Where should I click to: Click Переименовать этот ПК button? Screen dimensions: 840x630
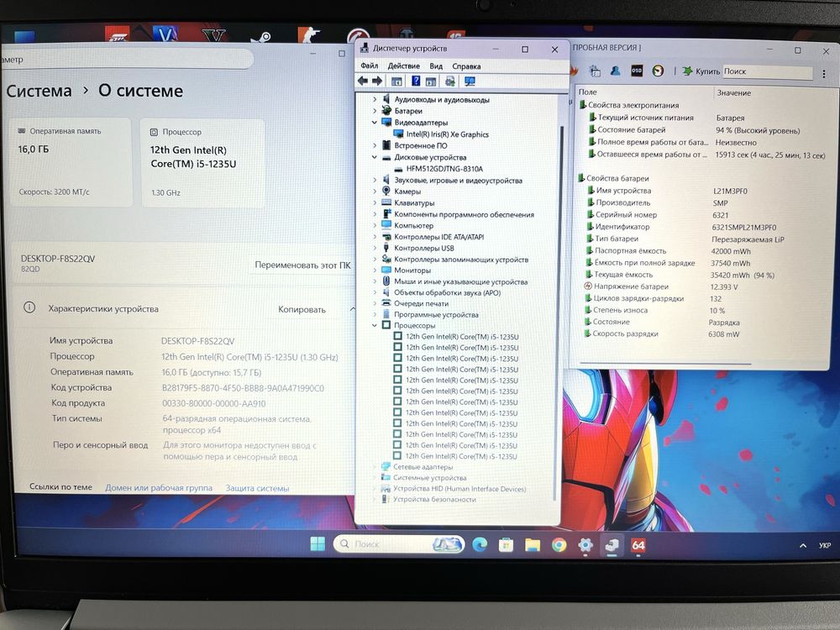coord(302,265)
